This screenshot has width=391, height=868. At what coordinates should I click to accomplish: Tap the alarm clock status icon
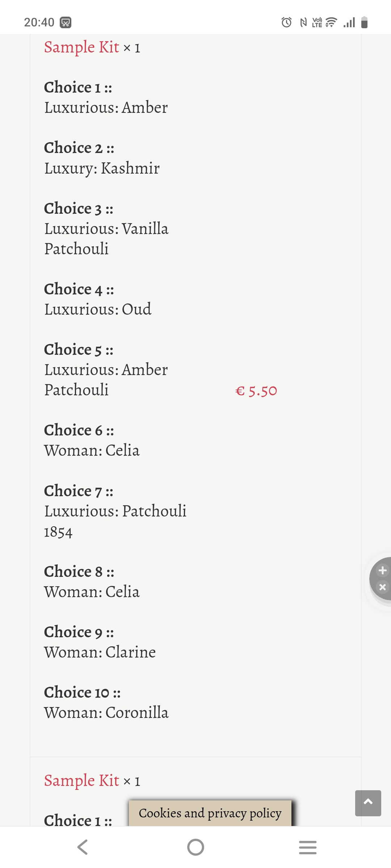point(286,22)
